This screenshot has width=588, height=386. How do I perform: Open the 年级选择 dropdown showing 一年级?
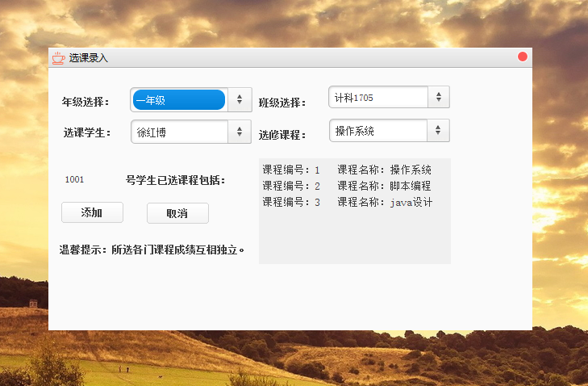coord(191,100)
